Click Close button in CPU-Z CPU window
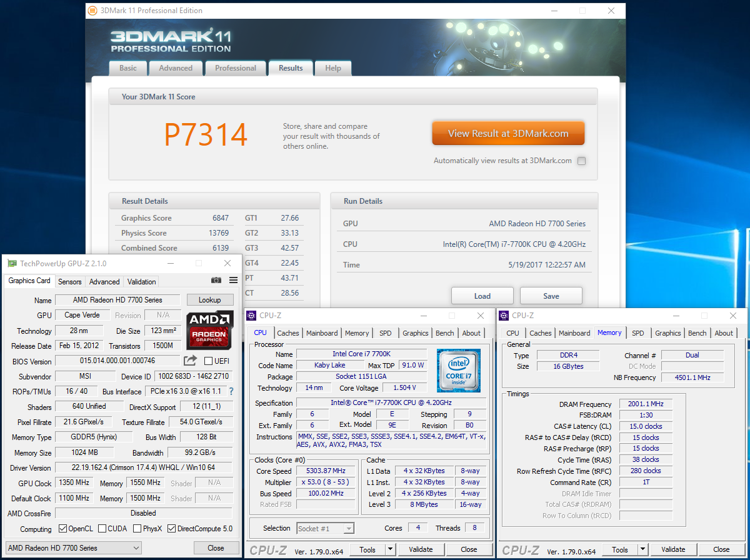The image size is (750, 560). [x=469, y=549]
